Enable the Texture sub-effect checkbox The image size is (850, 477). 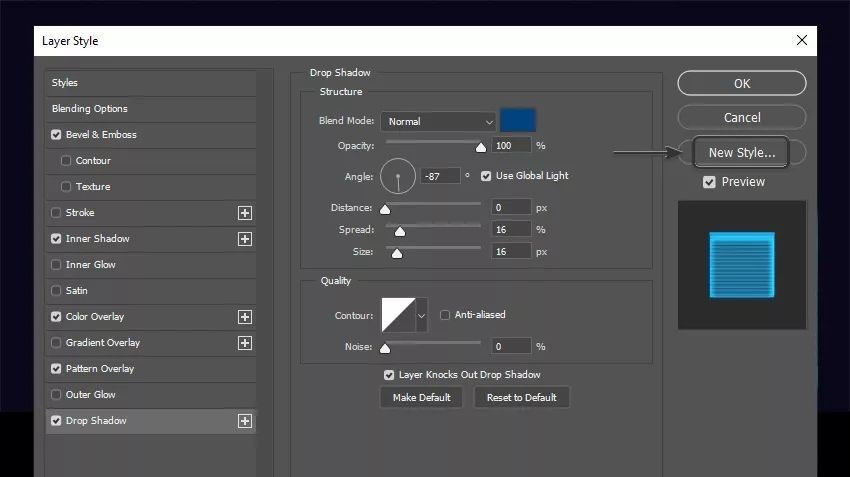pyautogui.click(x=66, y=186)
